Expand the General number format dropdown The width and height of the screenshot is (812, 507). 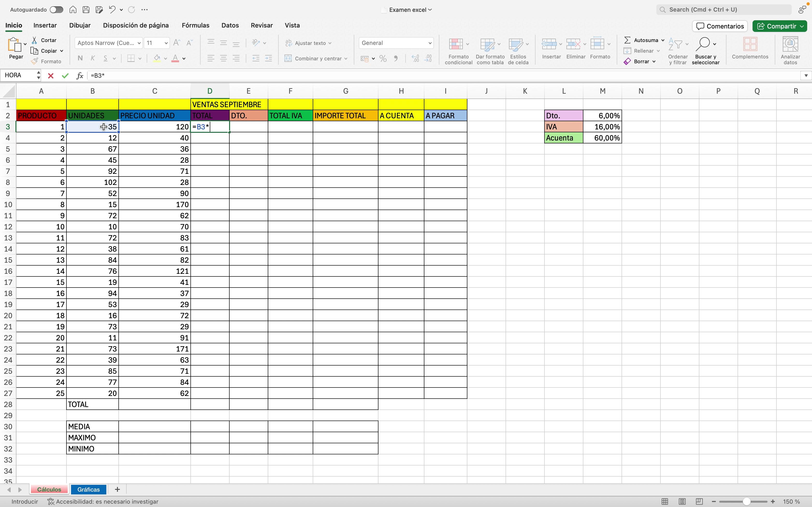(x=429, y=43)
